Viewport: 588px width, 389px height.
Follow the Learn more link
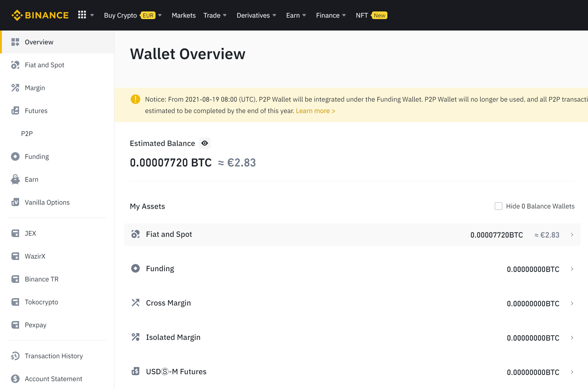point(315,111)
